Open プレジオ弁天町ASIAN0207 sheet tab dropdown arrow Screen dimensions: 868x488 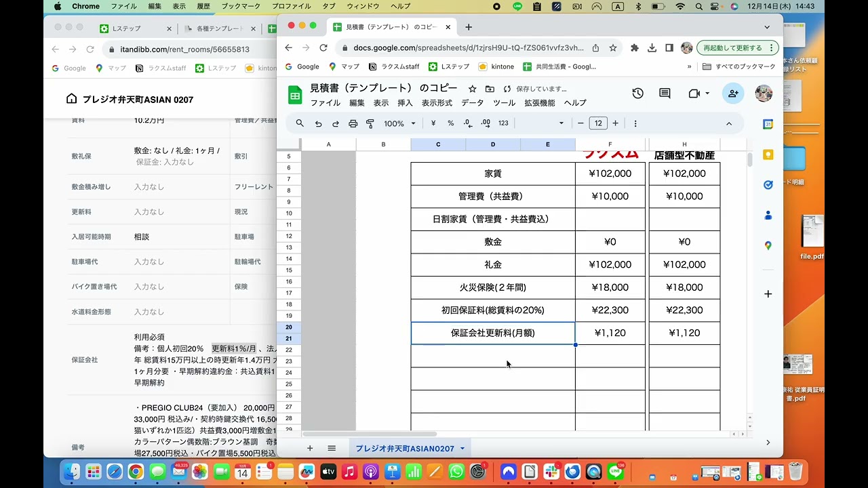click(462, 449)
